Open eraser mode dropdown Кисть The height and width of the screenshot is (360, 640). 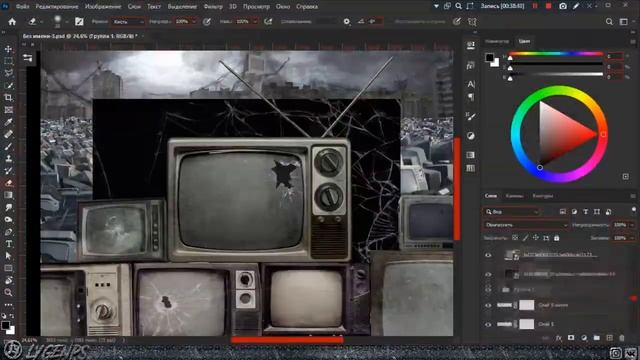click(128, 22)
